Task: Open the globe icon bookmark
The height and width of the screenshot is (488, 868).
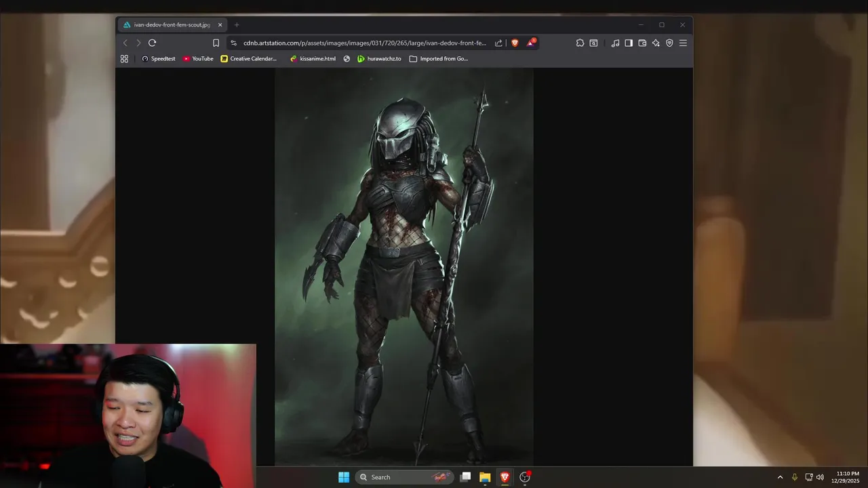Action: (347, 59)
